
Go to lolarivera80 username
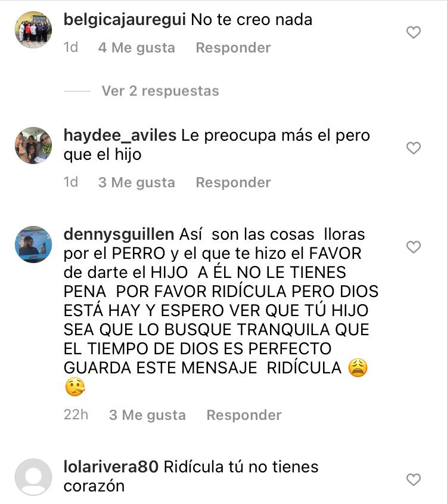(111, 466)
